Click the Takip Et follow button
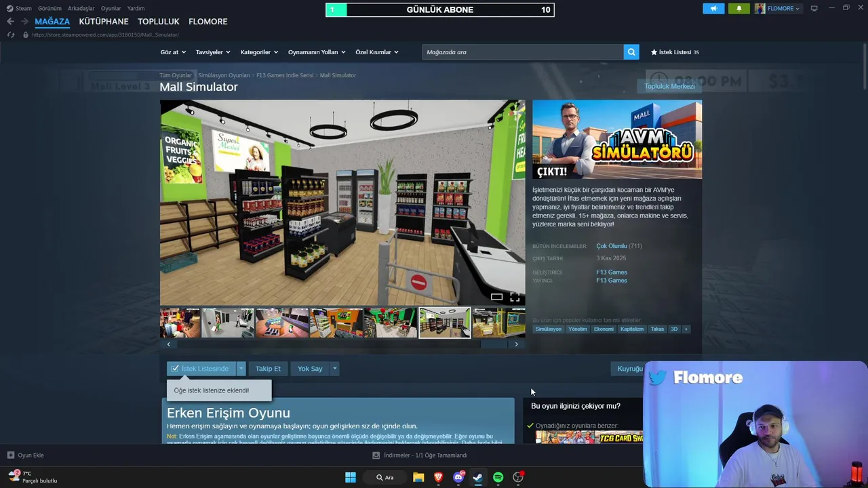 268,369
